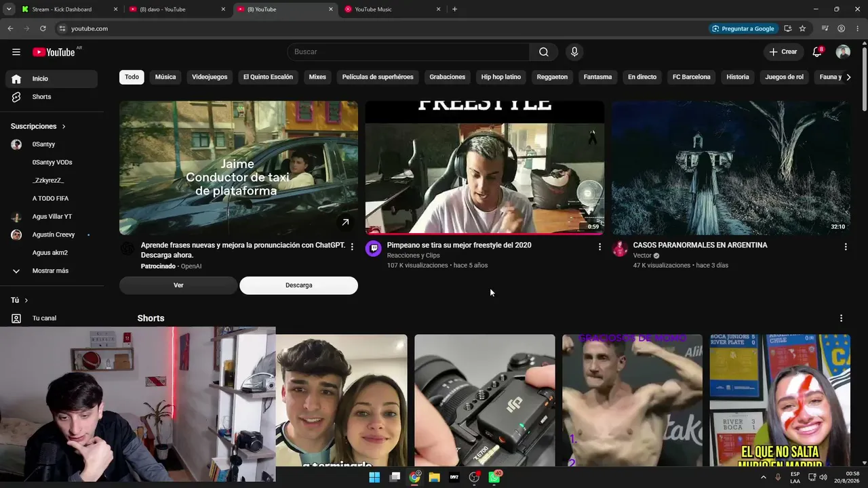Open options for the Pimpeano freestyle video

click(599, 247)
